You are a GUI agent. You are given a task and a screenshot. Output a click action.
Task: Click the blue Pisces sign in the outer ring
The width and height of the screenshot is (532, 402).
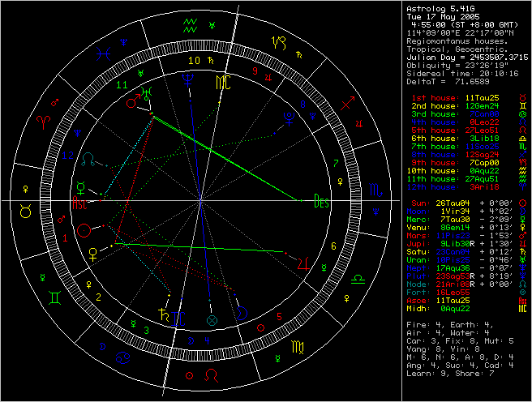tap(104, 54)
